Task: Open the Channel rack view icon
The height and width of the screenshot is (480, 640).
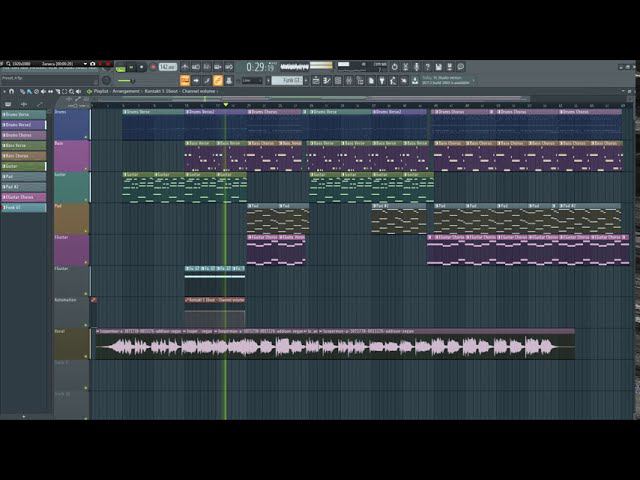Action: click(x=338, y=80)
